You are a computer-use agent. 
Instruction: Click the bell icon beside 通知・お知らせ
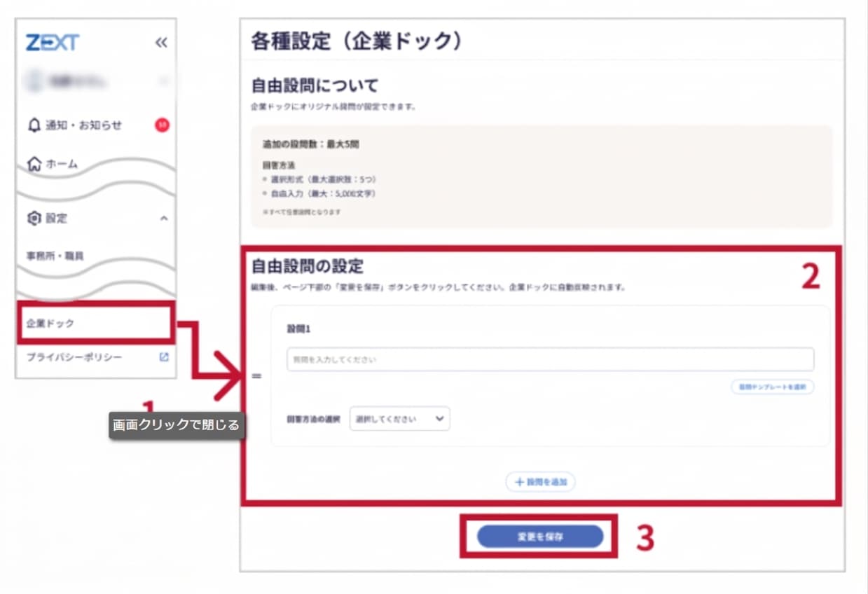pos(33,125)
